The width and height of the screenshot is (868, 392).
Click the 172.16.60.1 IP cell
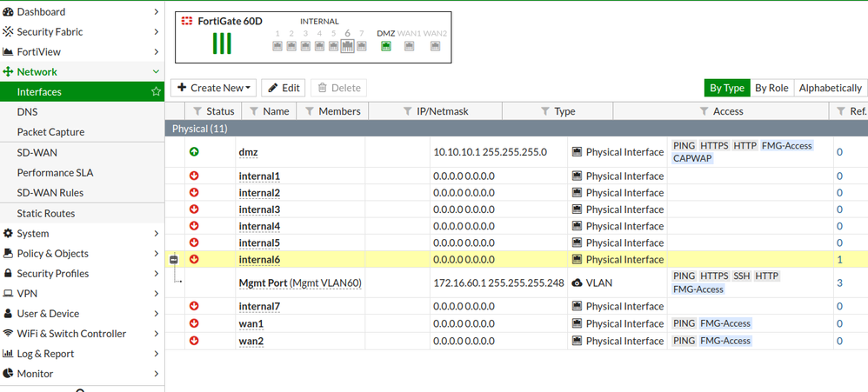click(x=498, y=283)
